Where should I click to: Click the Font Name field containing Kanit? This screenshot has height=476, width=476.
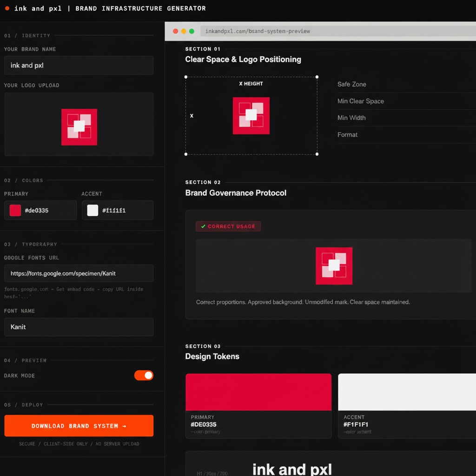[79, 327]
